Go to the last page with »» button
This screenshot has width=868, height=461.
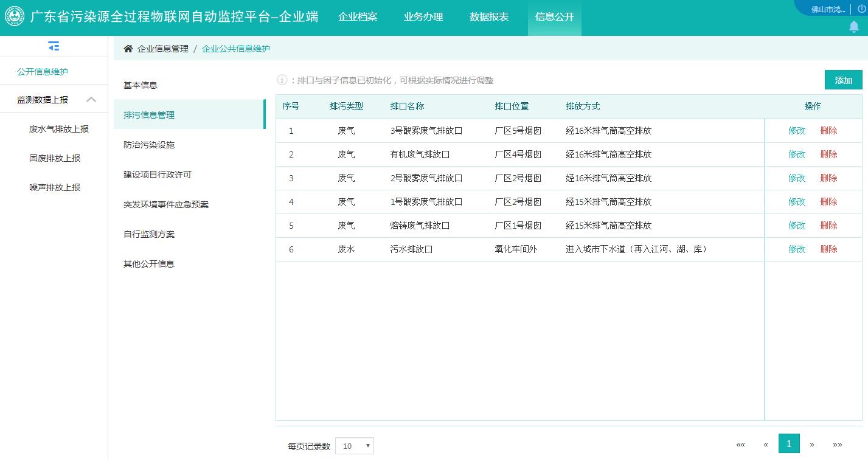point(838,445)
